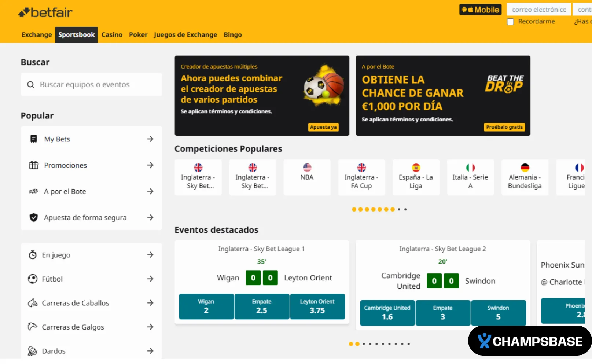Click the Carreras de Caballos horse icon
592x364 pixels.
[x=33, y=303]
